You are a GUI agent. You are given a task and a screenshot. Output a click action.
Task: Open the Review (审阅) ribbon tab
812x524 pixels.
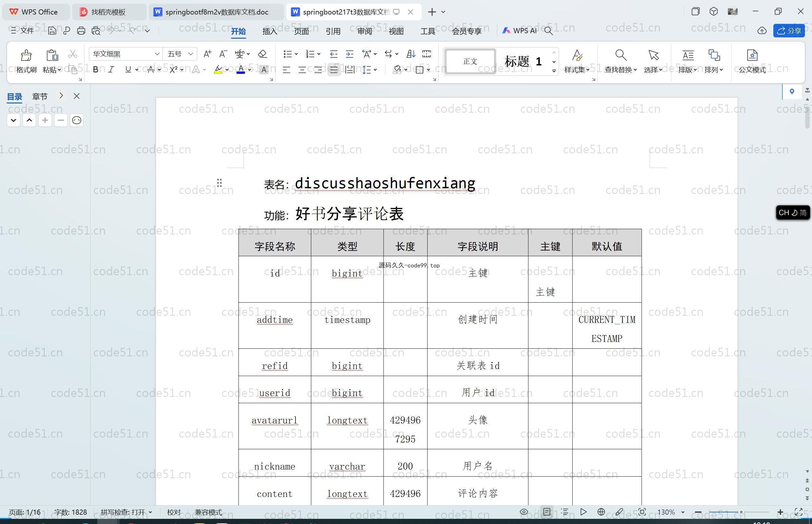pyautogui.click(x=365, y=31)
